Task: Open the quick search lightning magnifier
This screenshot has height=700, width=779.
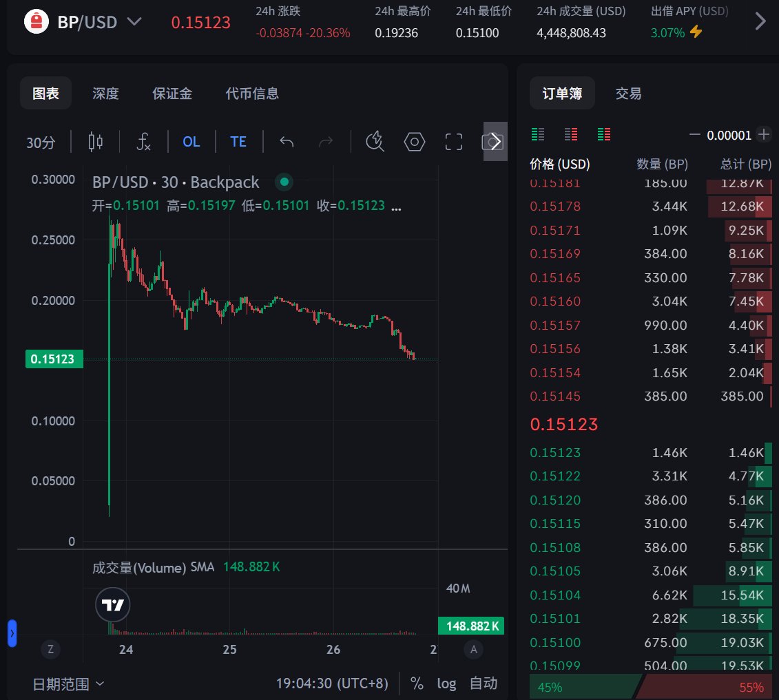Action: 375,142
